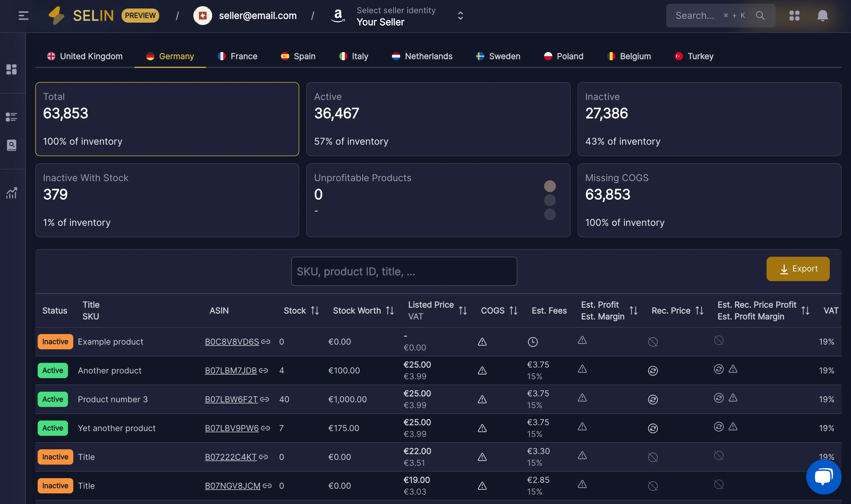The width and height of the screenshot is (851, 504).
Task: Sort by Est. Profit column
Action: pos(634,311)
